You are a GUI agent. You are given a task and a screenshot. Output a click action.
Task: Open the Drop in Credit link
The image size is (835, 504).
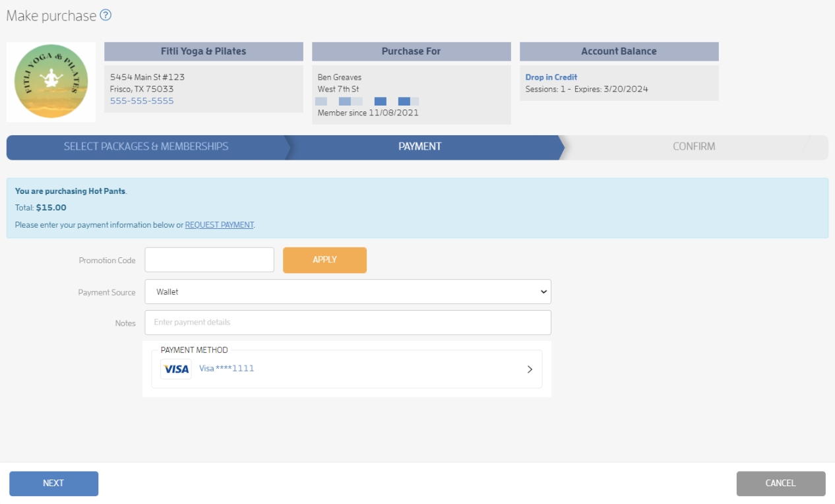551,77
